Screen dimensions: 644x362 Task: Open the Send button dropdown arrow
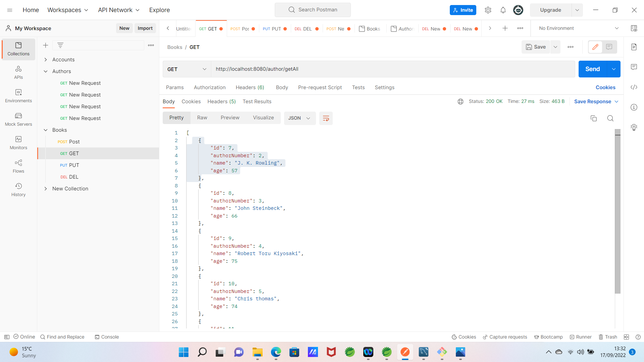pos(614,69)
